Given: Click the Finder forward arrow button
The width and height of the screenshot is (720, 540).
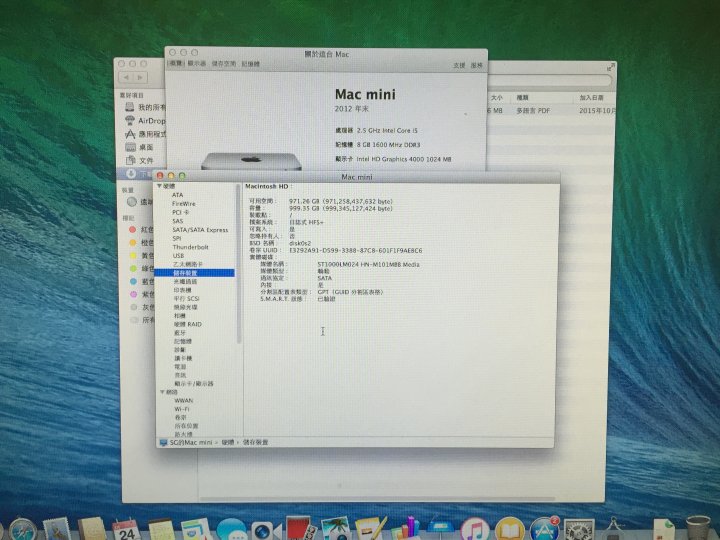Looking at the screenshot, I should [x=141, y=78].
